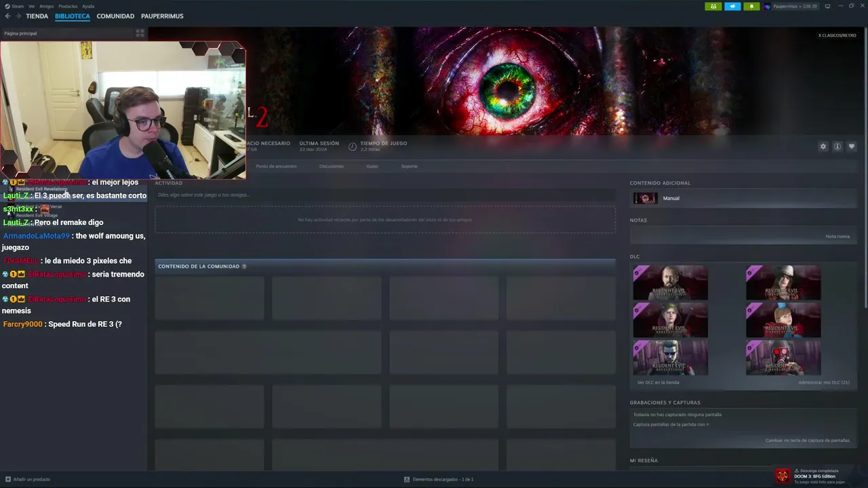Select the X CLASICOS/RETRO collection tag
Image resolution: width=868 pixels, height=488 pixels.
837,35
